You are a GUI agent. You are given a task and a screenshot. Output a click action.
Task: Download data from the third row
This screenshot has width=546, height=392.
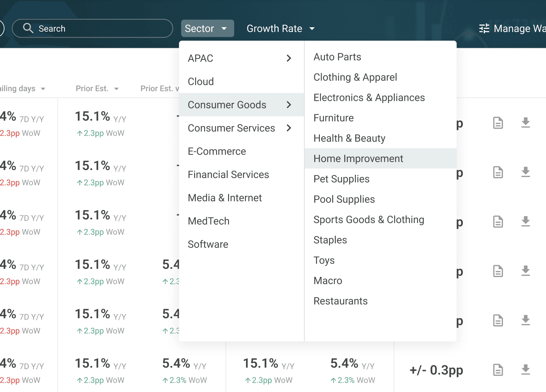coord(526,221)
